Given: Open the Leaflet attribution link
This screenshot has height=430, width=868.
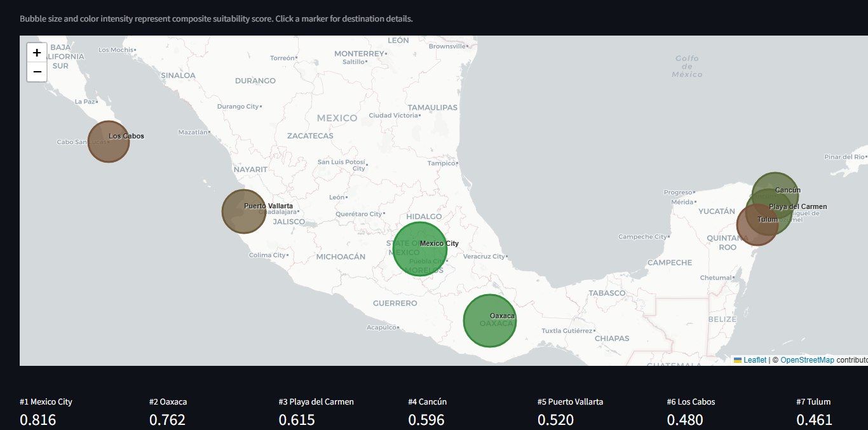Looking at the screenshot, I should [x=754, y=359].
